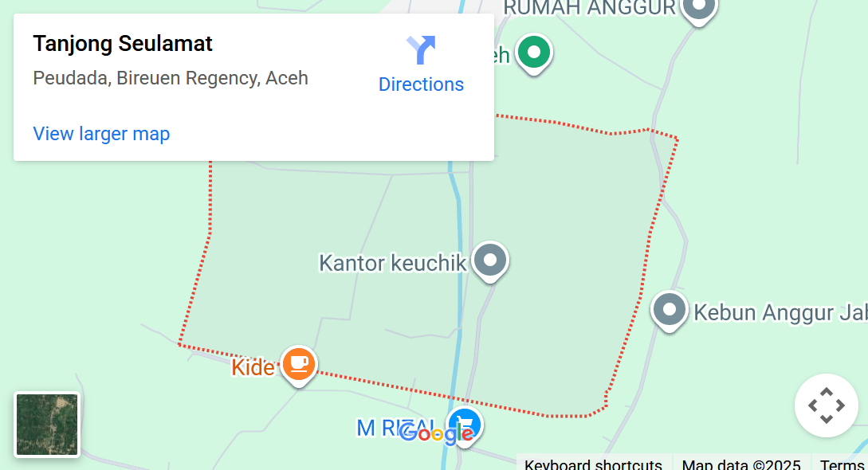Viewport: 868px width, 470px height.
Task: Open Keyboard shortcuts
Action: pyautogui.click(x=593, y=464)
